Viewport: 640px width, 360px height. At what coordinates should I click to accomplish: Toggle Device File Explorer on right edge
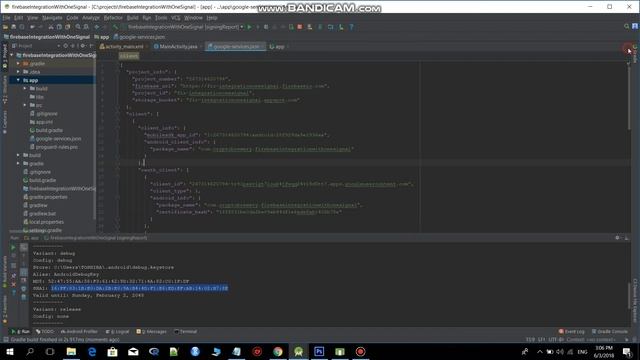pos(635,300)
